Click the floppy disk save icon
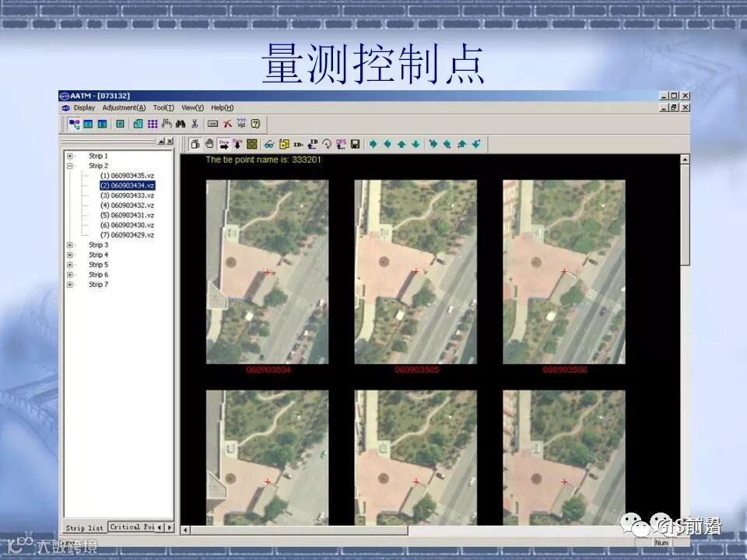The width and height of the screenshot is (747, 560). (x=355, y=144)
